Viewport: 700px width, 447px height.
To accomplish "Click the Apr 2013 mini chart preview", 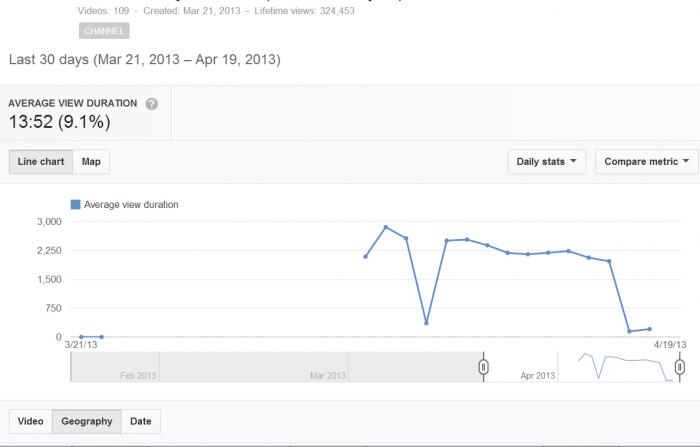I will (619, 367).
